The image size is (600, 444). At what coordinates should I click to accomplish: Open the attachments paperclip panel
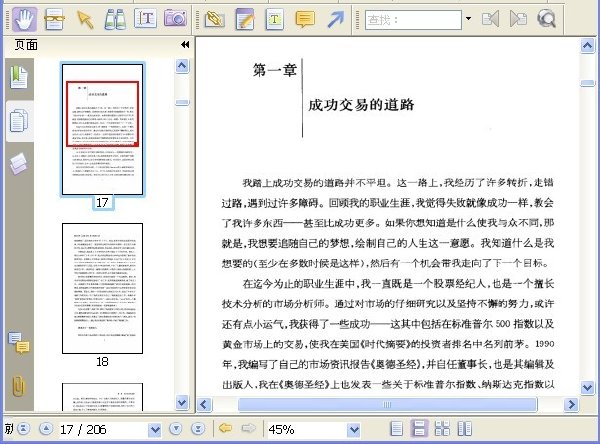pyautogui.click(x=18, y=386)
